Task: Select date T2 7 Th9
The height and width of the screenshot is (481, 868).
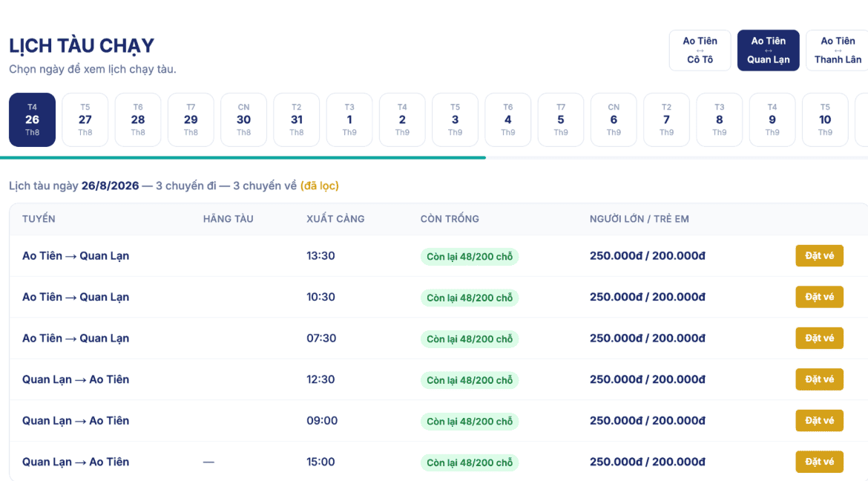Action: [x=666, y=120]
